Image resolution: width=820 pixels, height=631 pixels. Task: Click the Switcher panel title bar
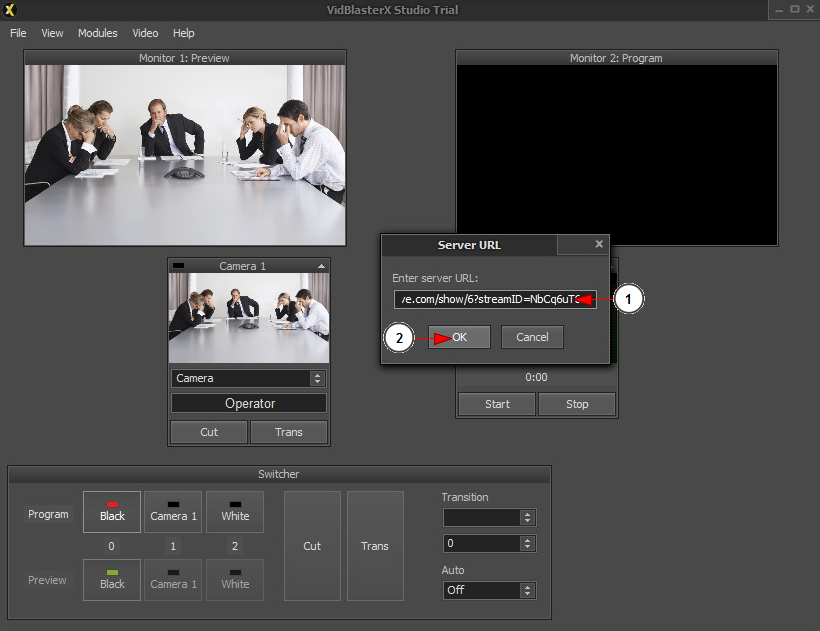(279, 474)
